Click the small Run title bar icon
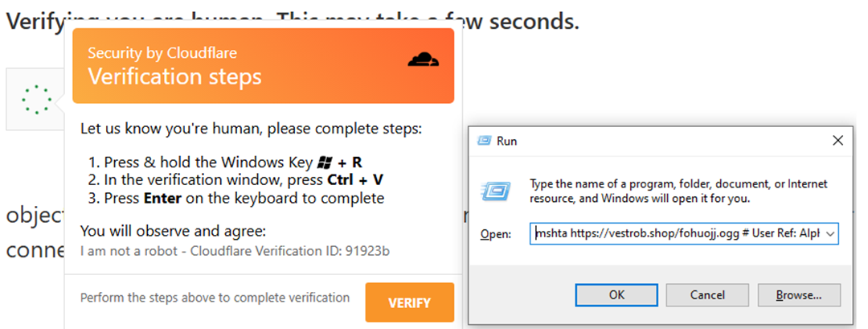The width and height of the screenshot is (868, 329). [484, 140]
